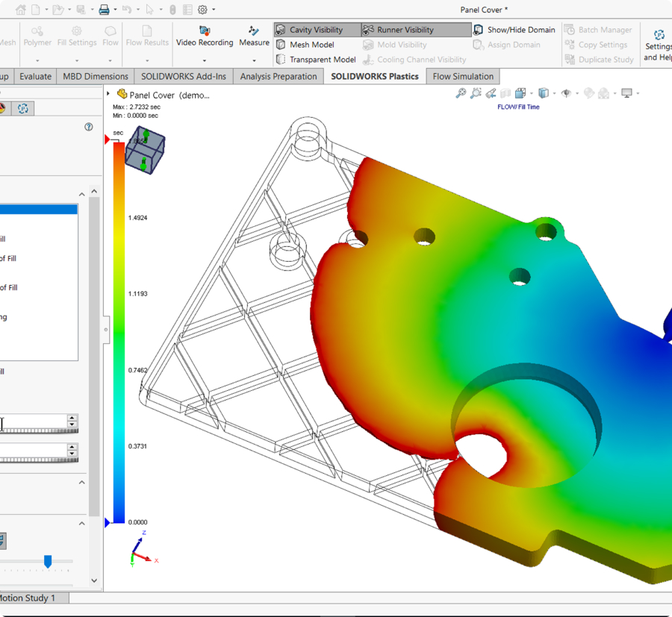Image resolution: width=672 pixels, height=617 pixels.
Task: Switch to the Flow Simulation tab
Action: tap(463, 76)
